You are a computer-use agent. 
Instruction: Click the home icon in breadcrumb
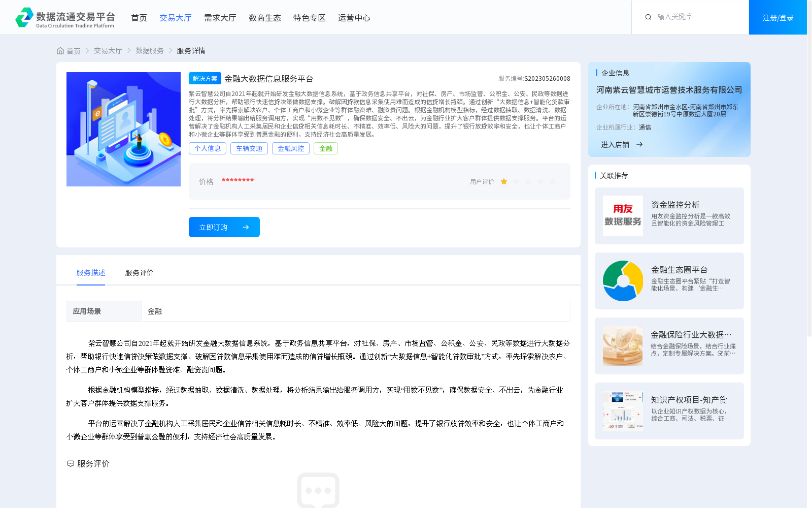[60, 51]
